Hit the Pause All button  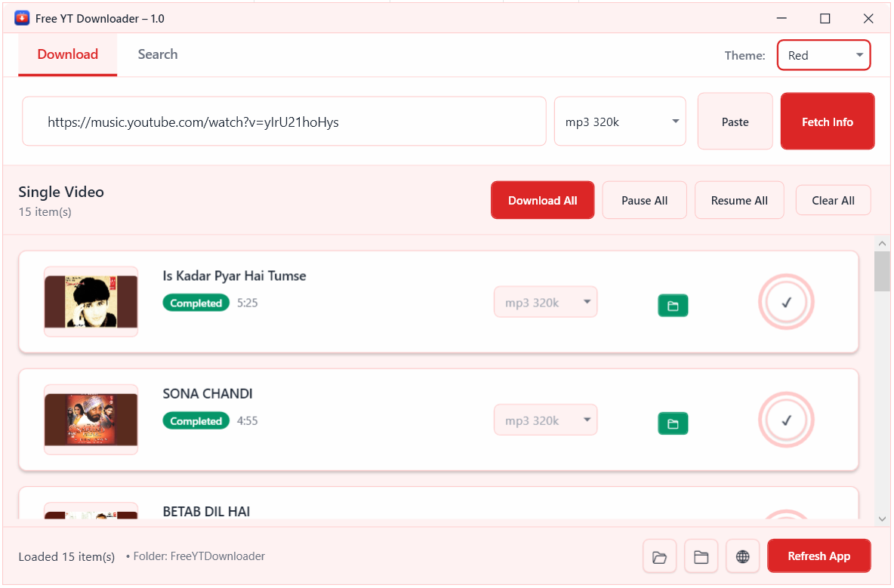click(644, 201)
